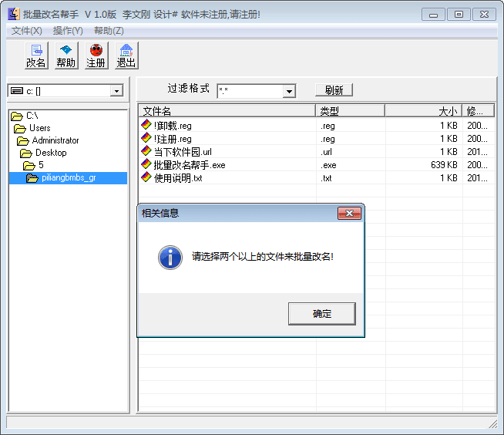Open the drive selection dropdown c:
Image resolution: width=504 pixels, height=435 pixels.
(116, 91)
